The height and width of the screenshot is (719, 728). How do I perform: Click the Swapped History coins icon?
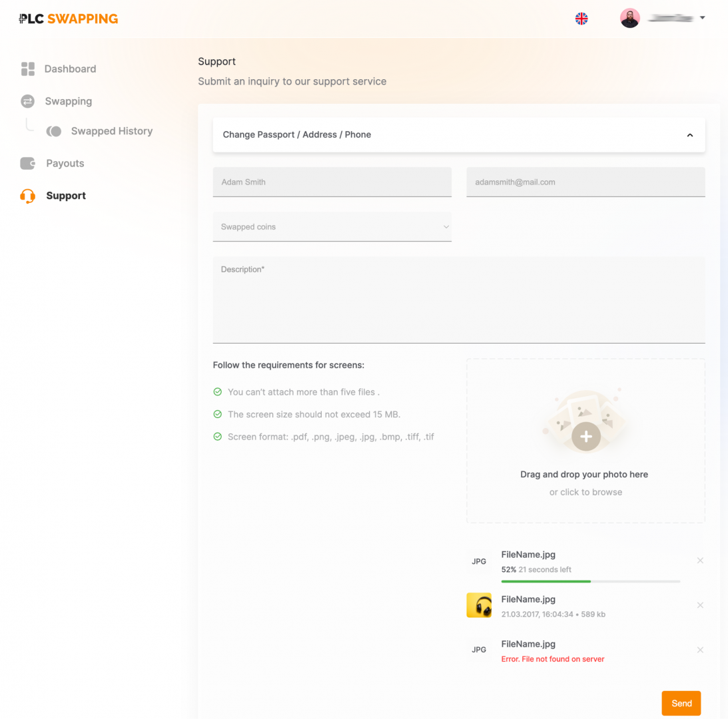[x=54, y=131]
